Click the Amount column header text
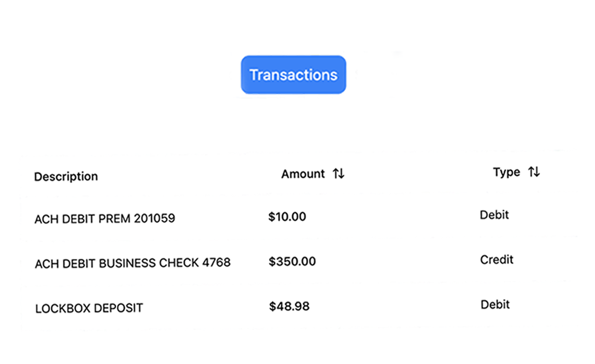Screen dimensions: 595x364 [303, 174]
